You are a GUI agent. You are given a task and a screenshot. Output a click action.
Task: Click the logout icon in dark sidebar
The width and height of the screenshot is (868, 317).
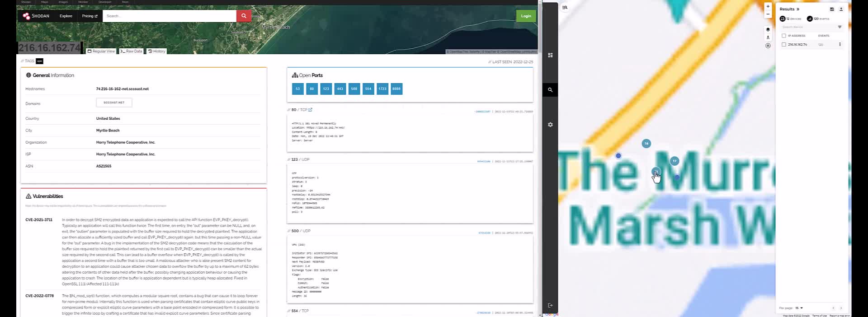click(550, 305)
